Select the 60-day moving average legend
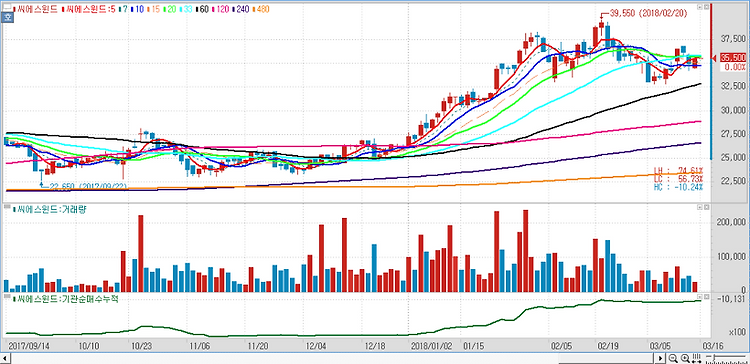 [x=202, y=9]
